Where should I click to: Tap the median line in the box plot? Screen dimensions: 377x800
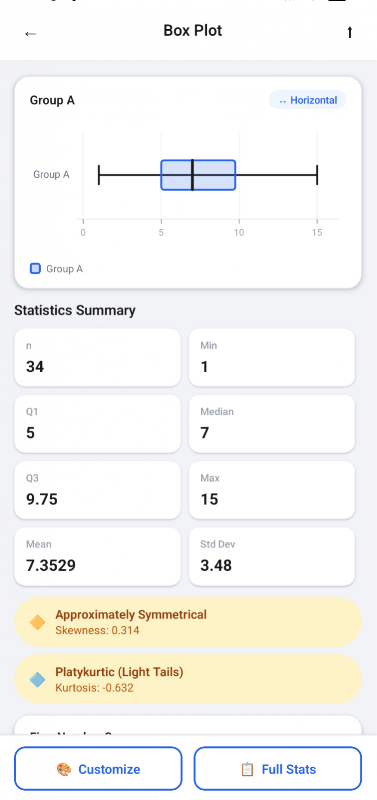click(192, 175)
